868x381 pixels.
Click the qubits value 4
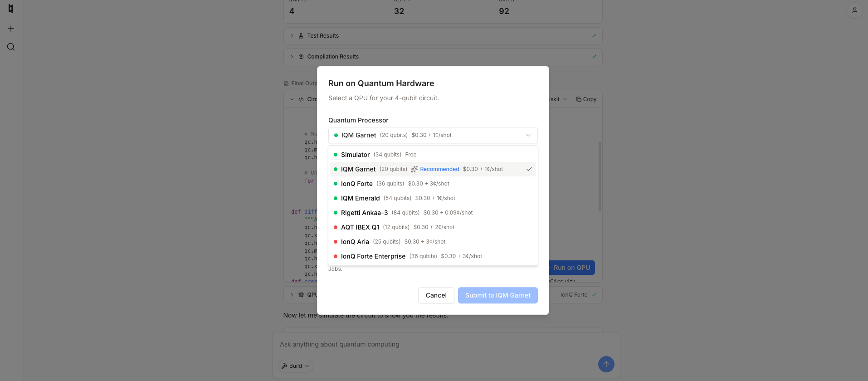click(x=292, y=11)
